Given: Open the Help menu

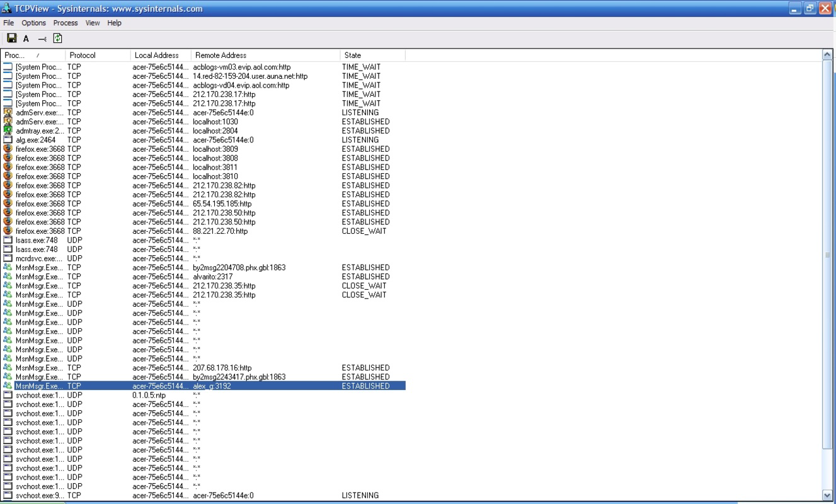Looking at the screenshot, I should [114, 23].
